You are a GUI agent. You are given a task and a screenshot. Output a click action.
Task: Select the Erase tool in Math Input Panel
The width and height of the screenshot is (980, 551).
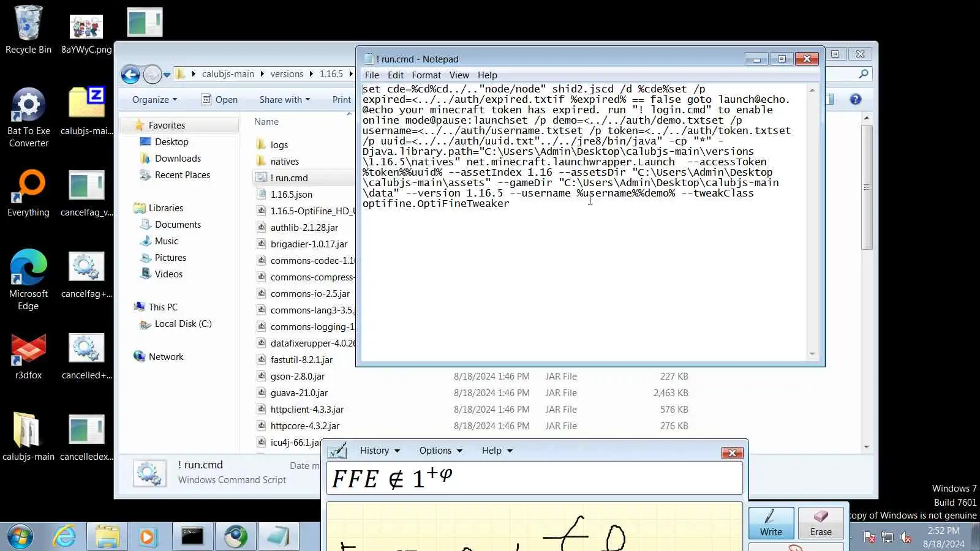[x=821, y=523]
